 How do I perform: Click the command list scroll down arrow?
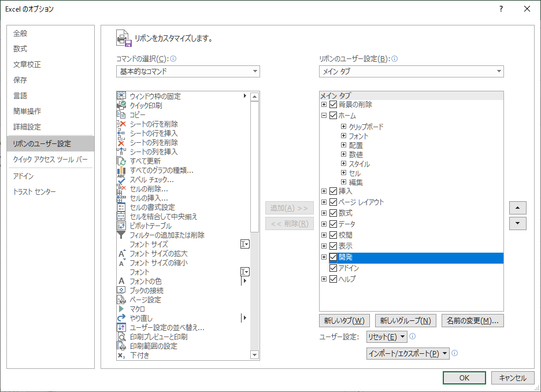[x=254, y=354]
